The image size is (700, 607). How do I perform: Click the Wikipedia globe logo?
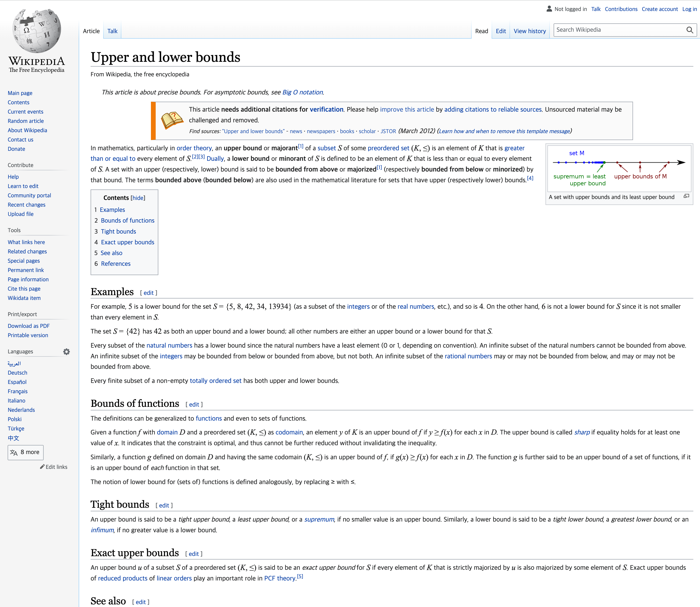[36, 31]
